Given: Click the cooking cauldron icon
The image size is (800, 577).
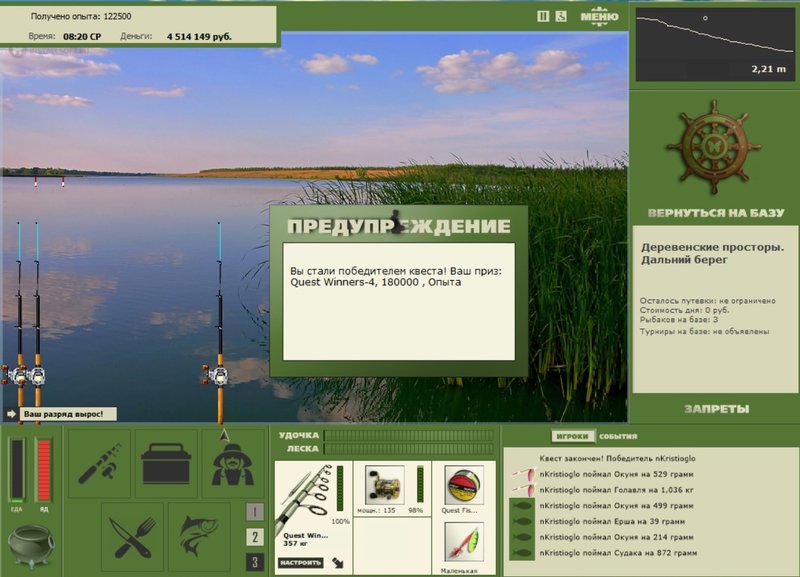Looking at the screenshot, I should (30, 543).
